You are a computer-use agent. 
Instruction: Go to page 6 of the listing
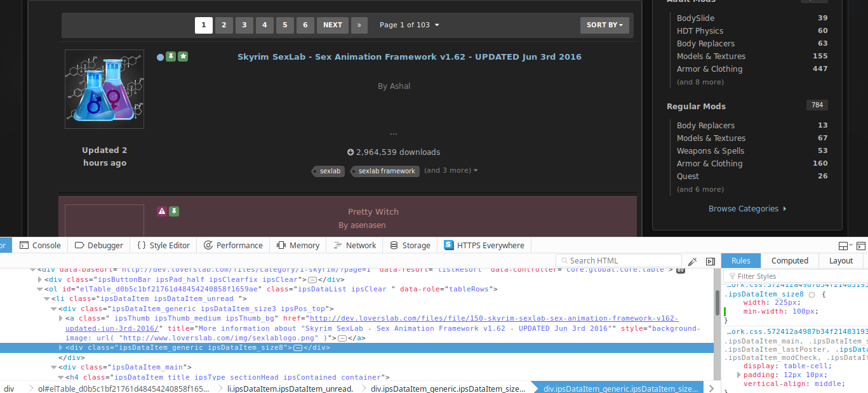tap(305, 25)
